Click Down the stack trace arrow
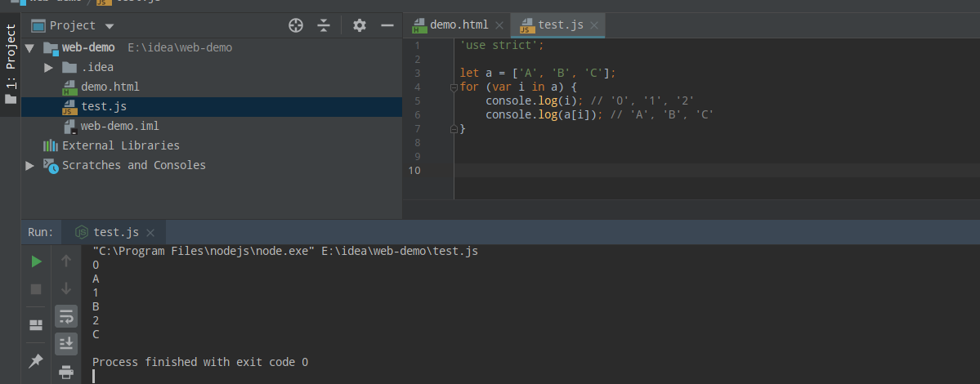 [x=66, y=289]
